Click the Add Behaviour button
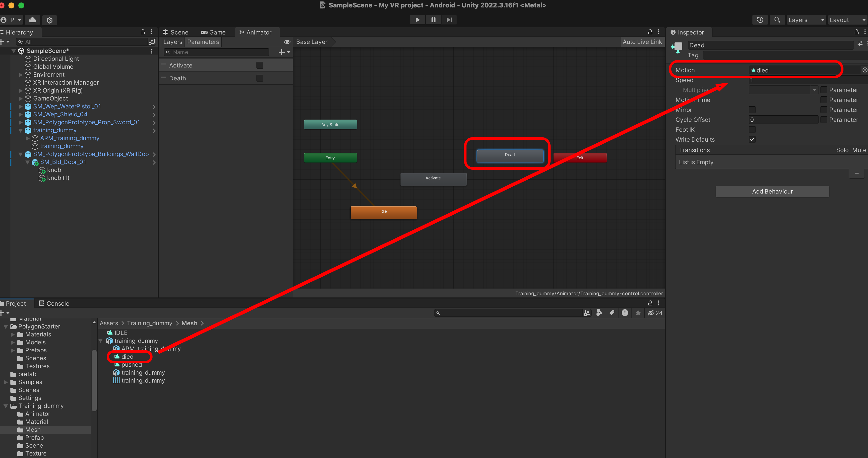The height and width of the screenshot is (458, 868). coord(772,192)
